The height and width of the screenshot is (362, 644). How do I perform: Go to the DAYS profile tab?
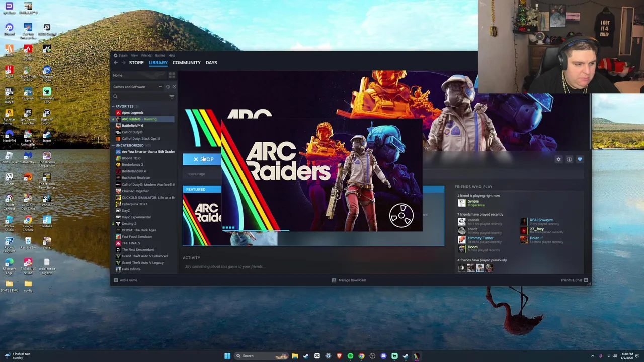211,63
